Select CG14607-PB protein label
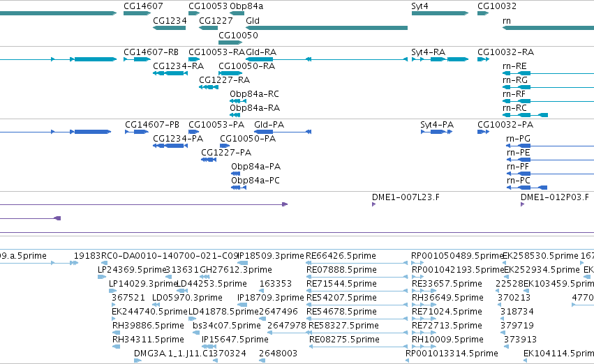The image size is (594, 364). tap(152, 125)
